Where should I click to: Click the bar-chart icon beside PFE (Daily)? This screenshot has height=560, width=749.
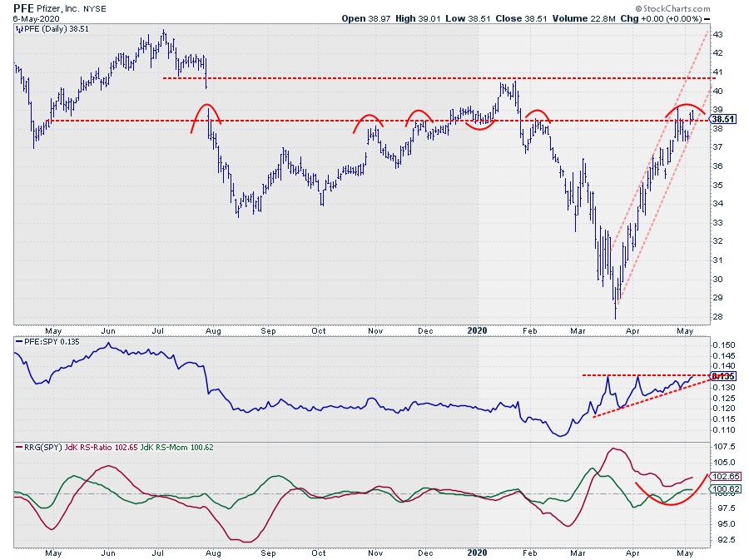coord(18,28)
